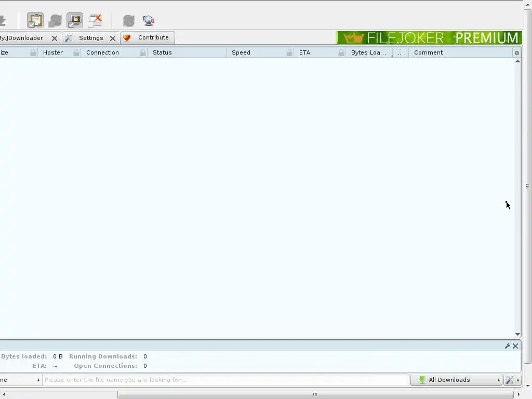Click the horizontal scrollbar left arrow
The width and height of the screenshot is (532, 399).
coord(4,394)
